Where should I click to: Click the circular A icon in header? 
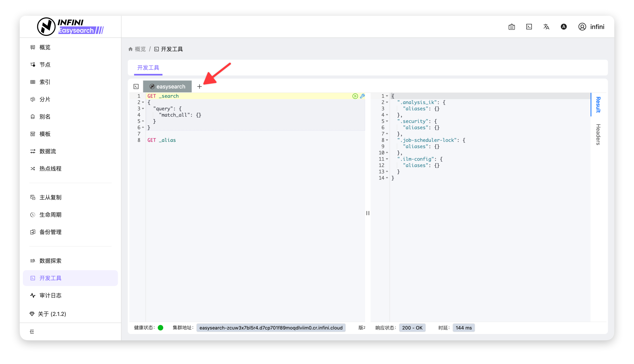(563, 27)
